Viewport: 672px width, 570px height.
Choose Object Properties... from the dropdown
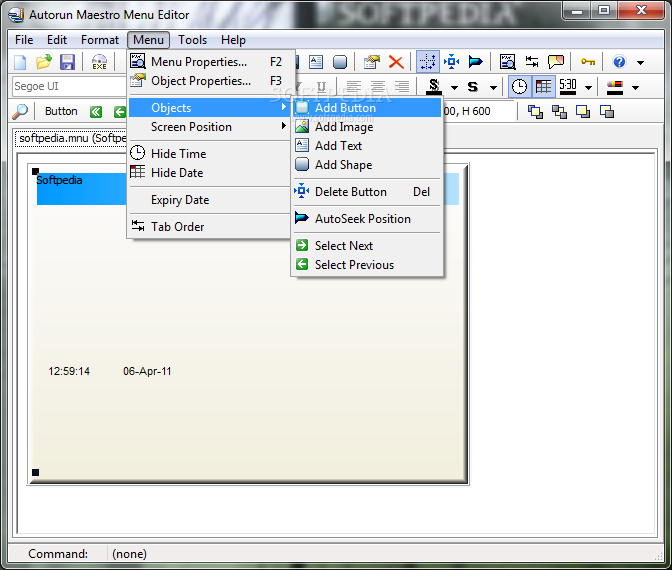(x=209, y=81)
